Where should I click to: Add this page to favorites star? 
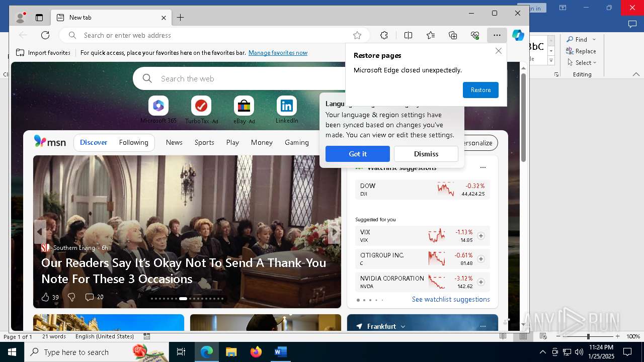[357, 35]
